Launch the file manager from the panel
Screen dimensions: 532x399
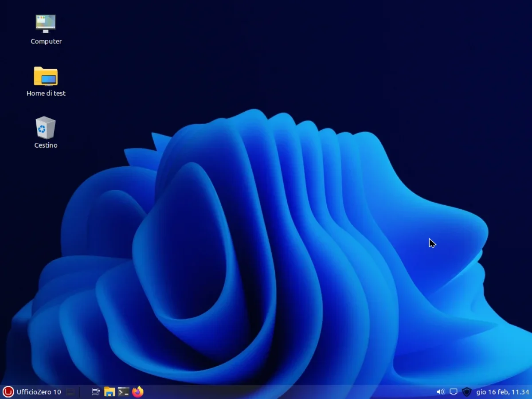pyautogui.click(x=109, y=392)
